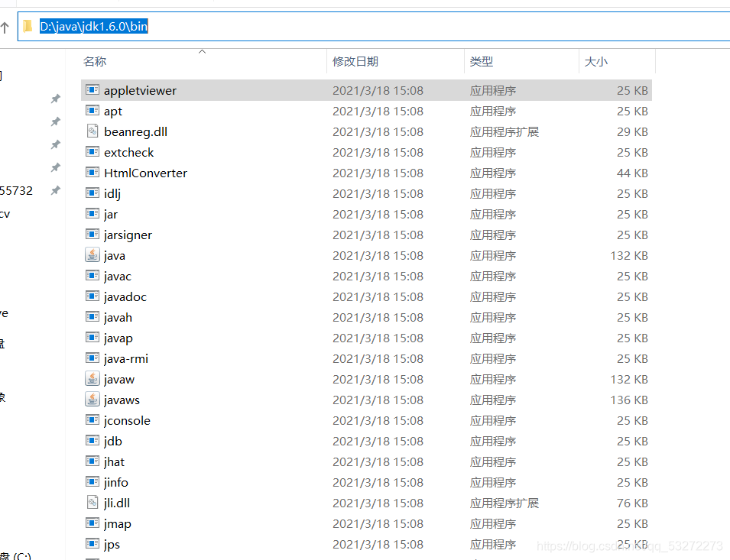Click the appletviewer file icon

[92, 89]
